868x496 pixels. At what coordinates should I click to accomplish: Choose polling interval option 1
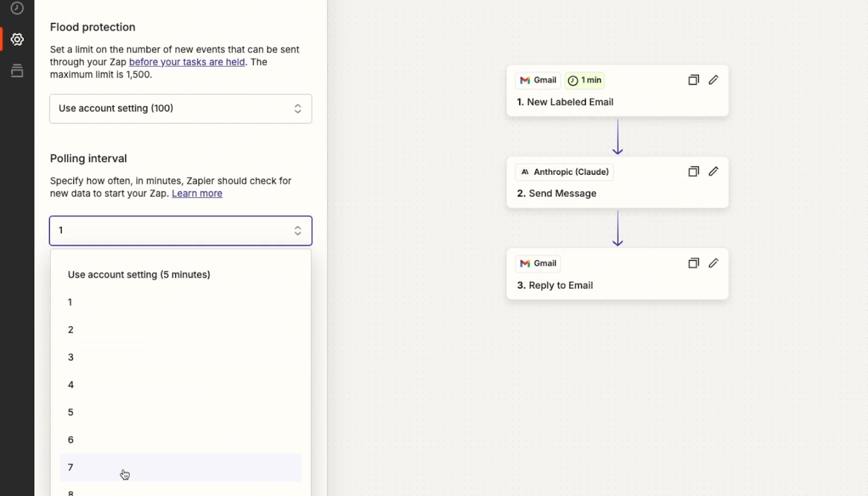pos(181,302)
